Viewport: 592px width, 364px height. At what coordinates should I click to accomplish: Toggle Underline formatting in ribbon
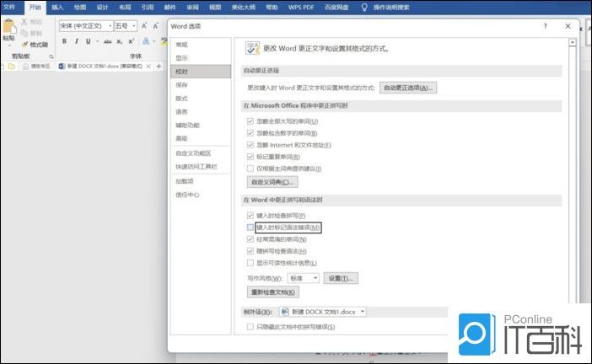(88, 41)
